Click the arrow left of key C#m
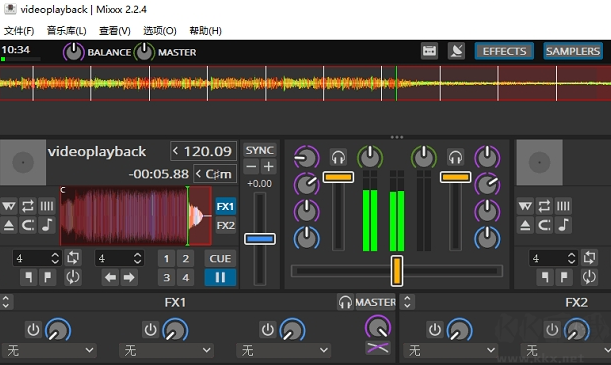The image size is (611, 365). pyautogui.click(x=199, y=174)
